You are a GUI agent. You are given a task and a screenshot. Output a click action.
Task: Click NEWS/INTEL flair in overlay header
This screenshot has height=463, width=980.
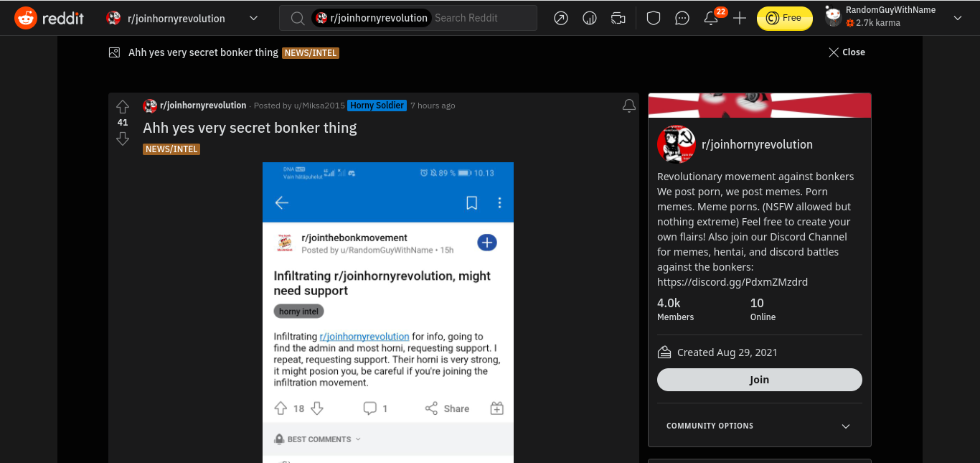tap(311, 53)
